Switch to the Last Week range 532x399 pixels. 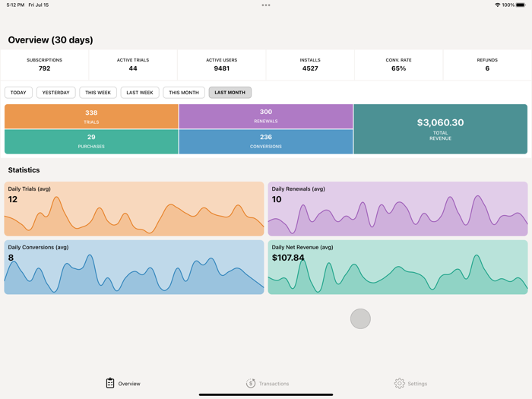[140, 93]
